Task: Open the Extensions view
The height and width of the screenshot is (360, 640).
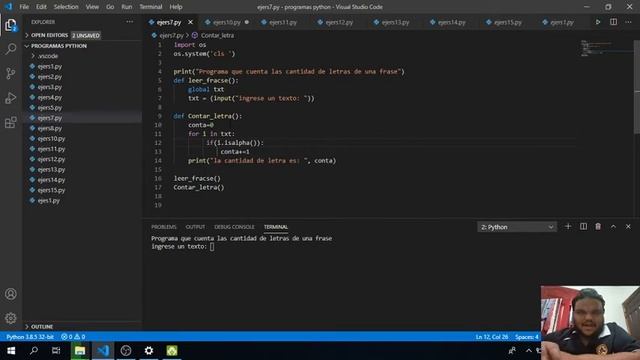Action: click(11, 122)
